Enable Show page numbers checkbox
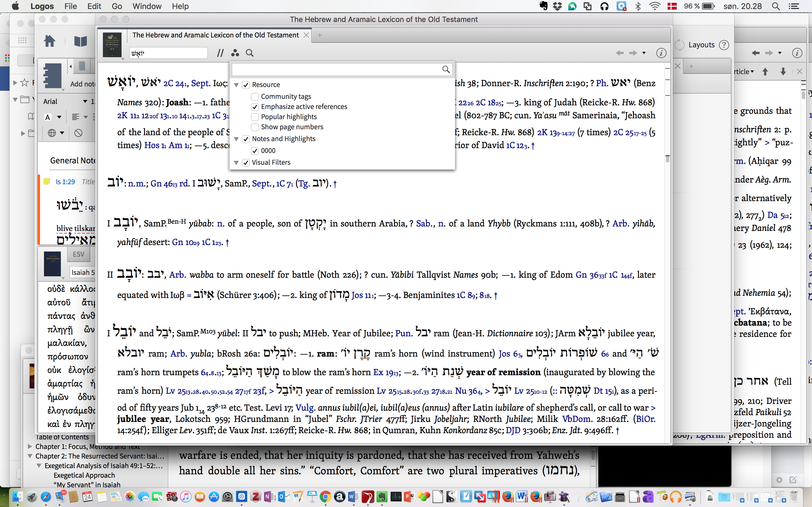Screen dimensions: 812x507 pos(255,127)
